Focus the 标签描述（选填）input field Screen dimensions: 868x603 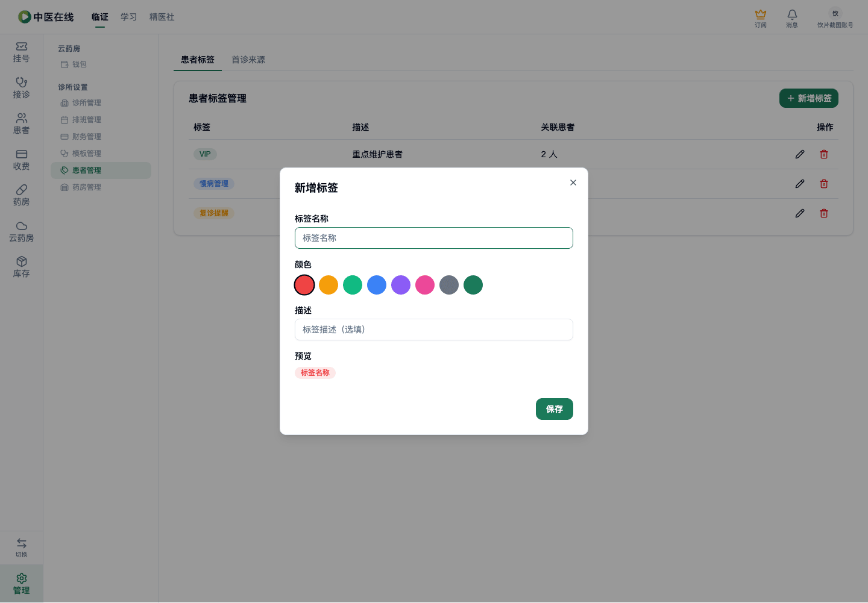click(x=434, y=330)
